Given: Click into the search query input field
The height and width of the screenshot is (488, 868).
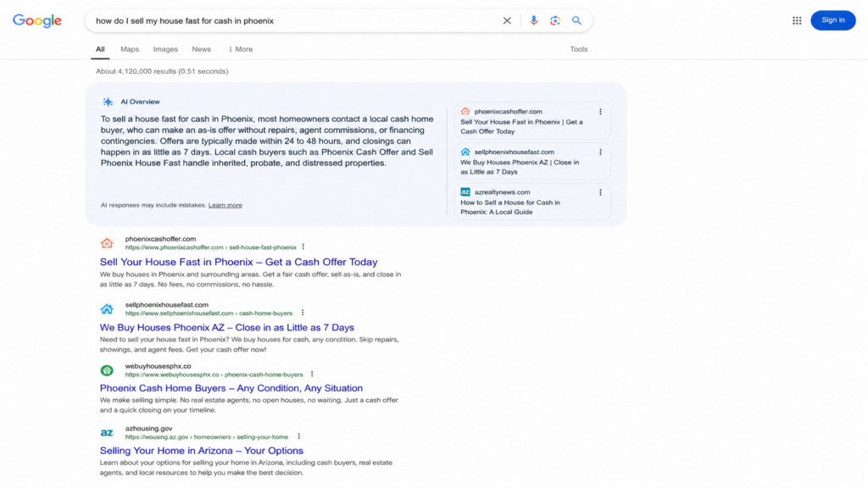Looking at the screenshot, I should 293,20.
